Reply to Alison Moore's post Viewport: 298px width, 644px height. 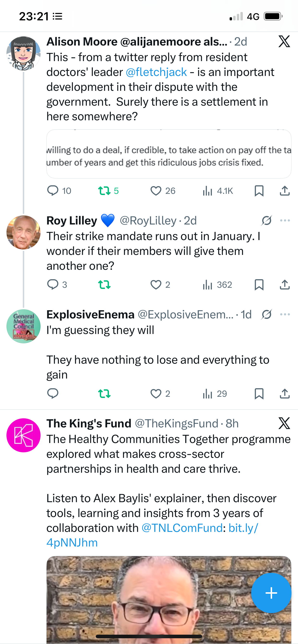click(x=53, y=190)
